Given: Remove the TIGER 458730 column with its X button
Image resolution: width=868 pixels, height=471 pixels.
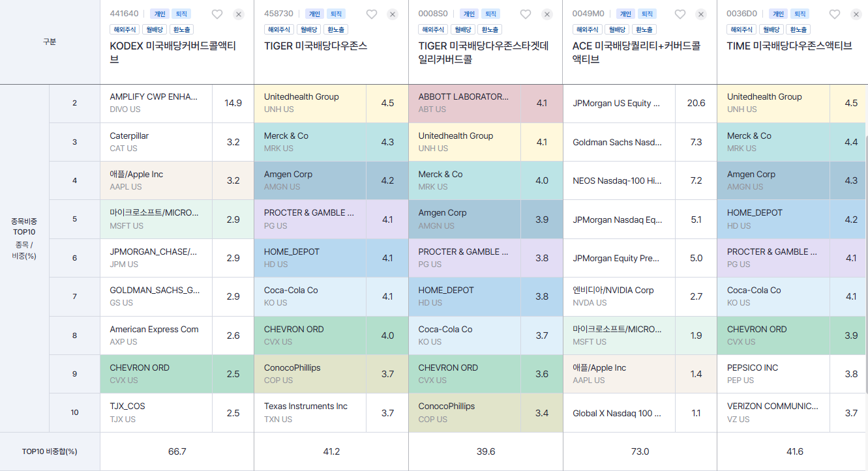Looking at the screenshot, I should 393,14.
